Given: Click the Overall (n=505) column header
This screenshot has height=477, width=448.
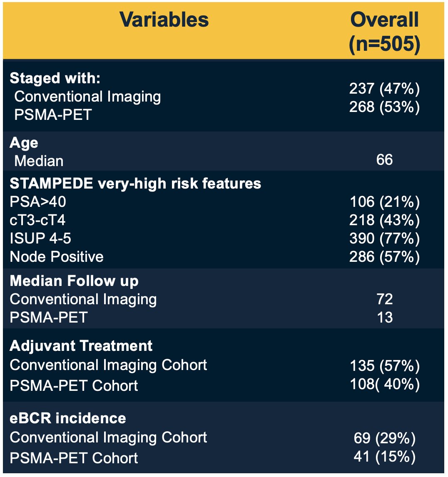Looking at the screenshot, I should [384, 32].
